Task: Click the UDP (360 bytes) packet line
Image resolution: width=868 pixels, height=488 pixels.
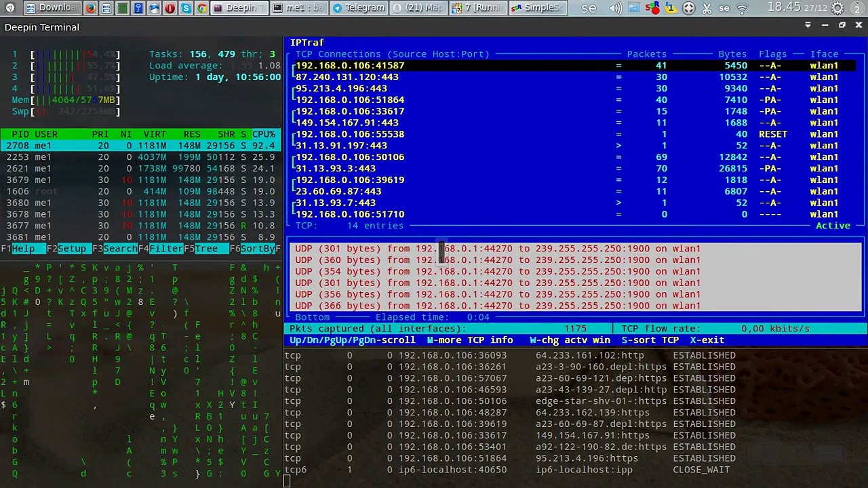Action: point(498,260)
